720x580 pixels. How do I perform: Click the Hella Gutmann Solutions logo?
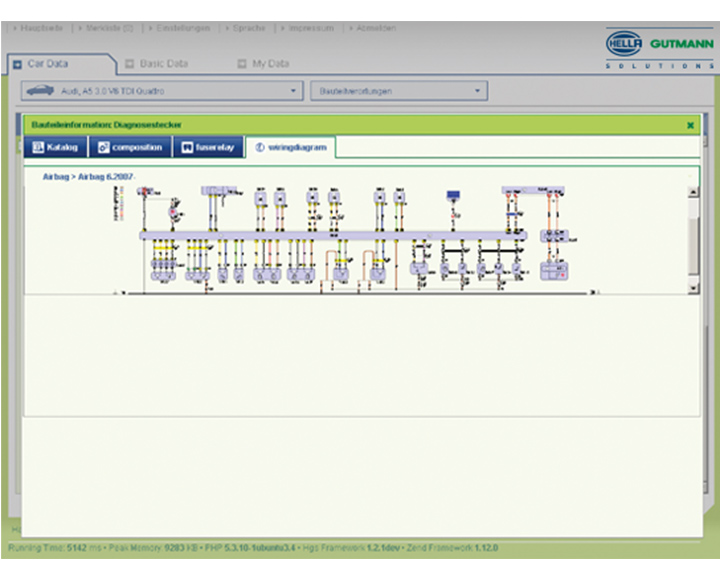pos(660,49)
